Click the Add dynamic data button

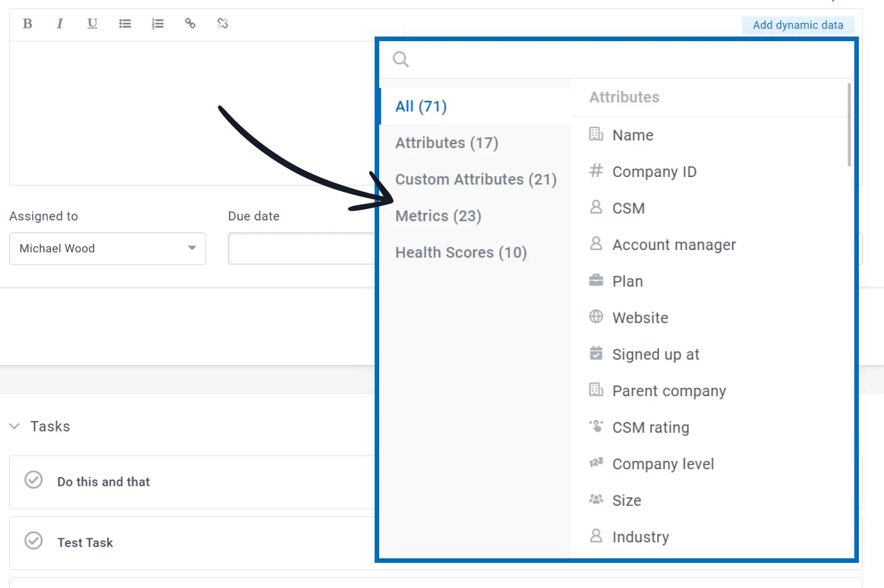[798, 25]
